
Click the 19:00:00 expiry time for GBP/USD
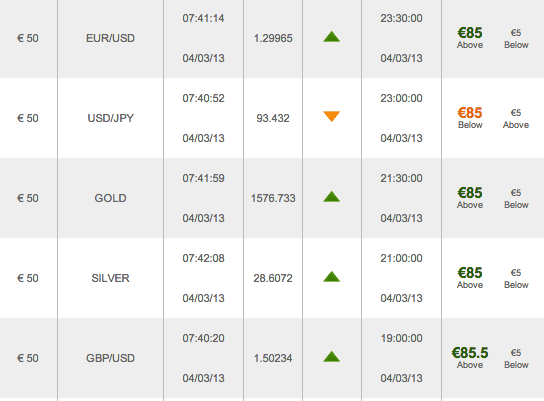tap(401, 338)
